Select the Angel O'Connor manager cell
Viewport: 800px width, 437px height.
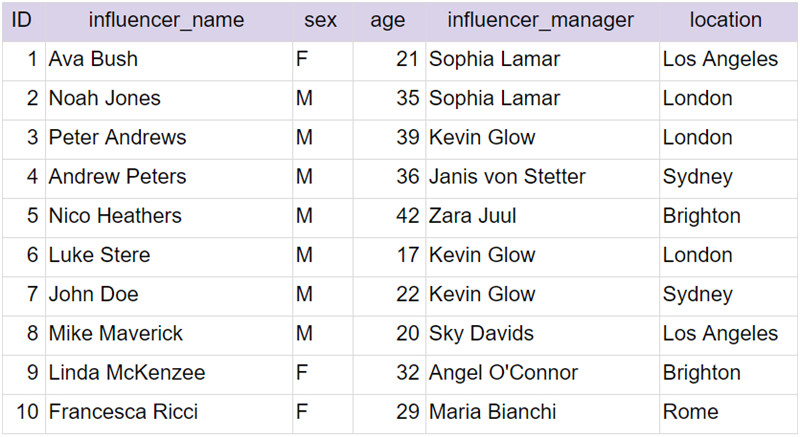[542, 375]
